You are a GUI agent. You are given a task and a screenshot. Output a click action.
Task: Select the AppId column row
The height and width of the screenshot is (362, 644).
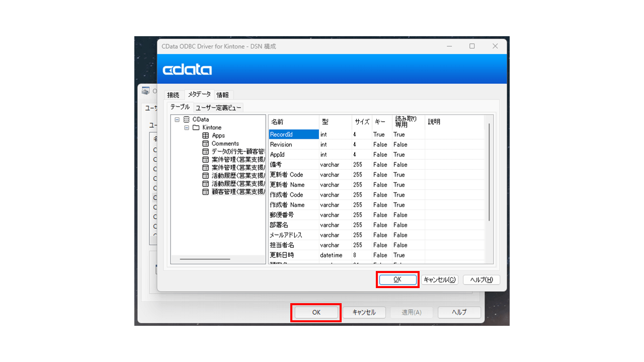point(376,154)
